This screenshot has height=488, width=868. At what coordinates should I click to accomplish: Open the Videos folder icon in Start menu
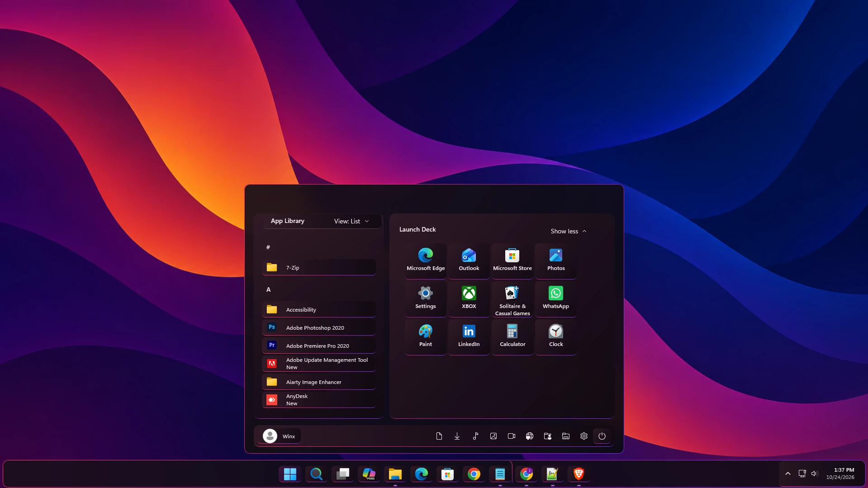512,436
